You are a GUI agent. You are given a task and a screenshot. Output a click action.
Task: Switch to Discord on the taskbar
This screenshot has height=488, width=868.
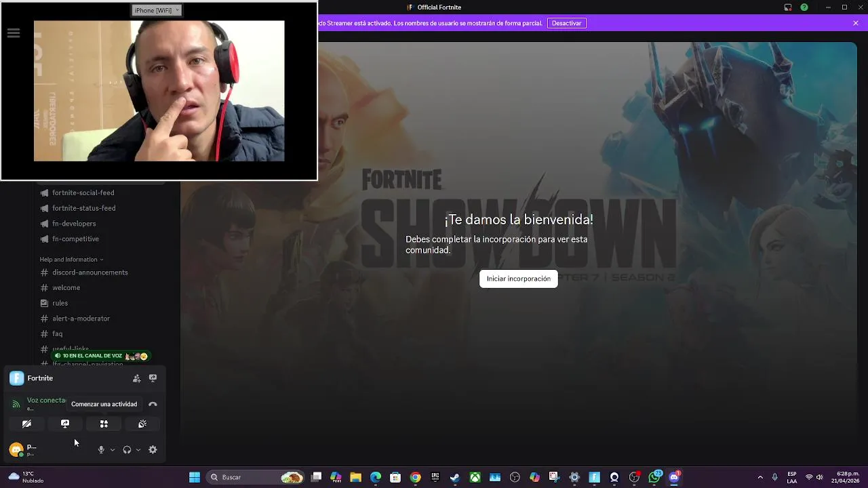point(674,477)
